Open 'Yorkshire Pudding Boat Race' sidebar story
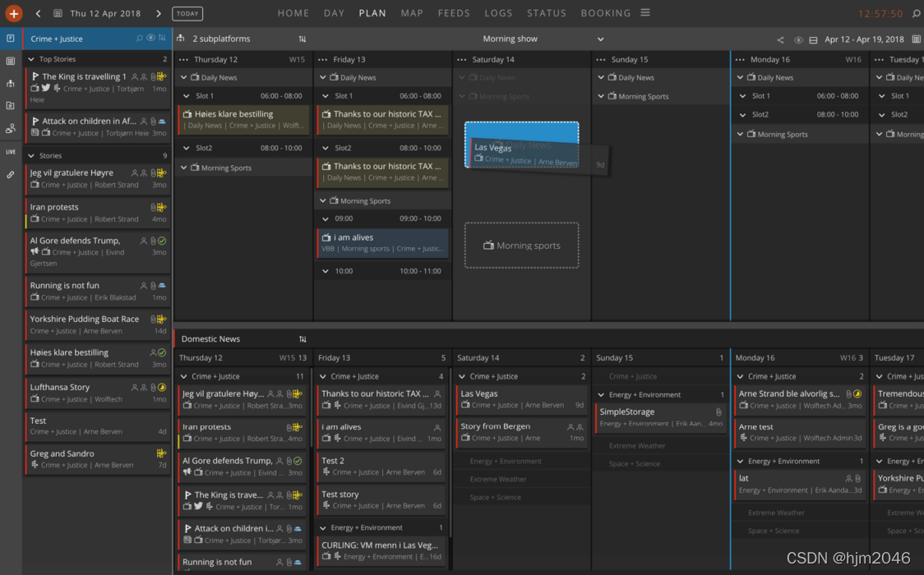 tap(98, 324)
